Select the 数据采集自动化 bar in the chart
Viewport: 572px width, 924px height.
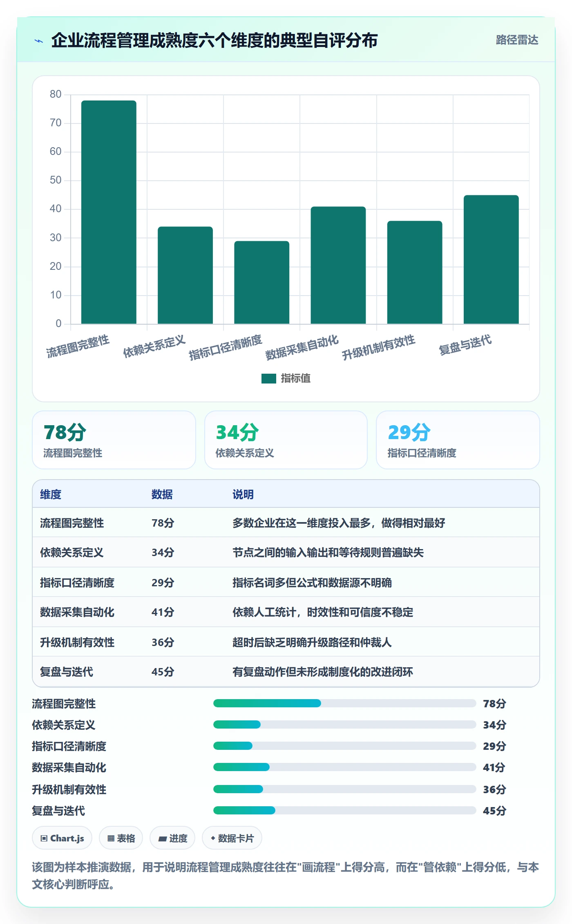338,265
